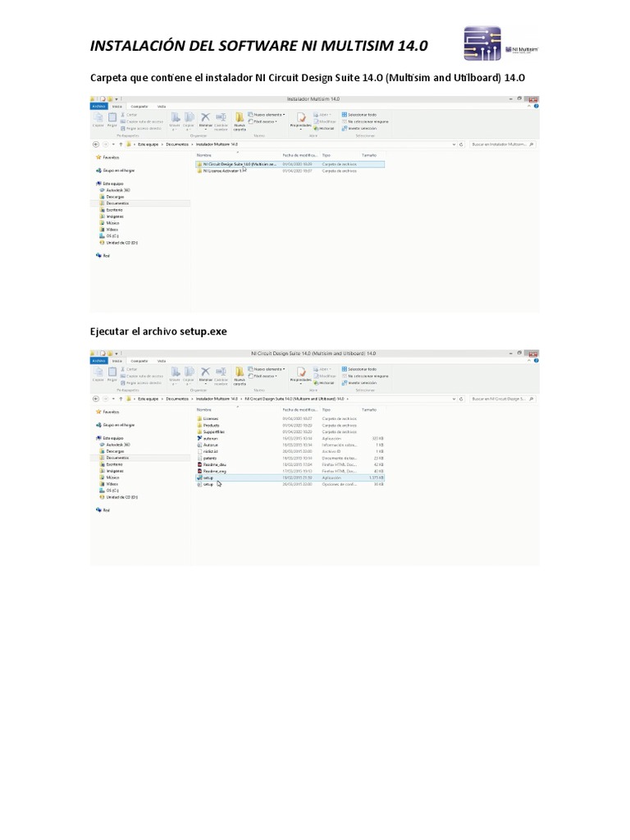Click refresh icon in Instalador Multisim address bar
This screenshot has height=840, width=630.
(x=461, y=144)
